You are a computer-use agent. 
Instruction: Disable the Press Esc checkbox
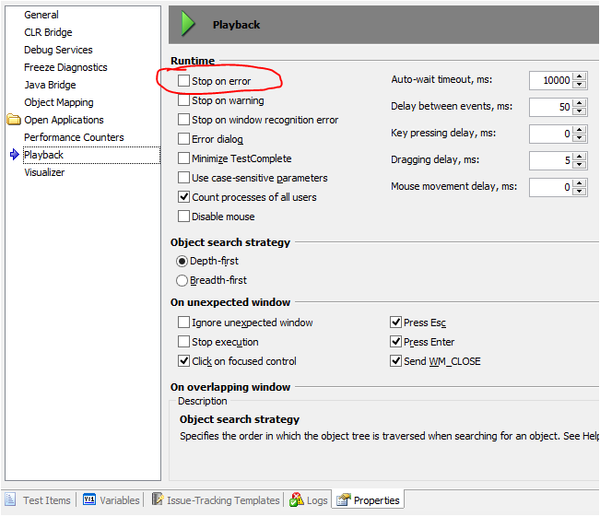point(395,323)
